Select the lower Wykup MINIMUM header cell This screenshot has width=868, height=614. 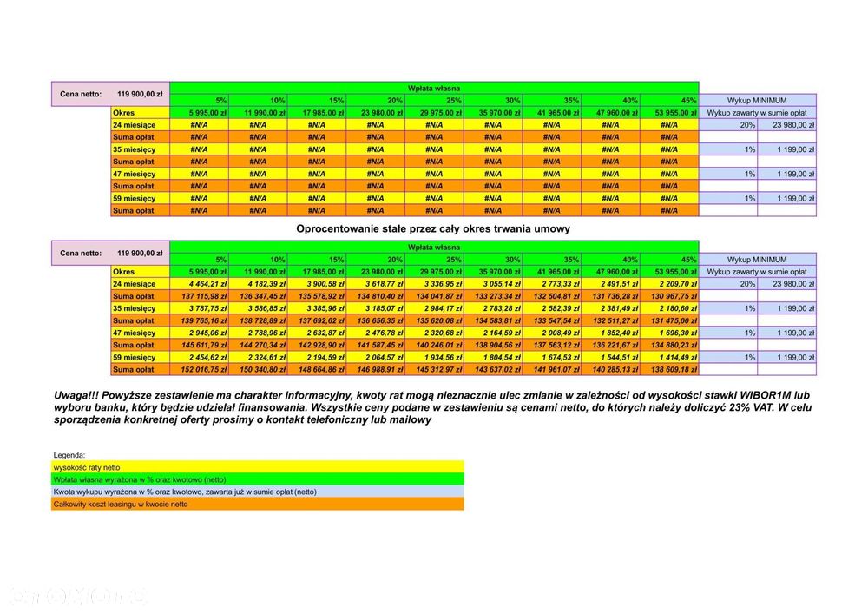757,259
